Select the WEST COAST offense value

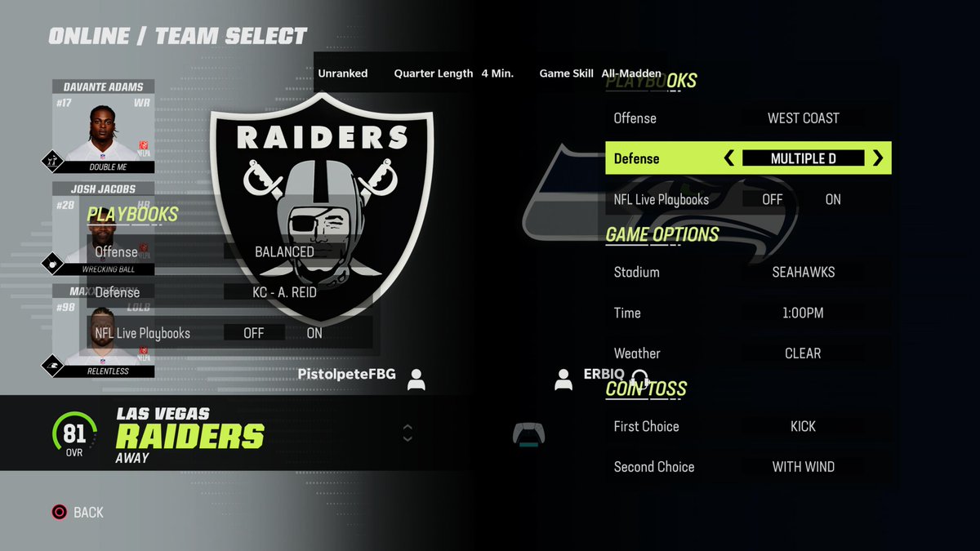804,118
